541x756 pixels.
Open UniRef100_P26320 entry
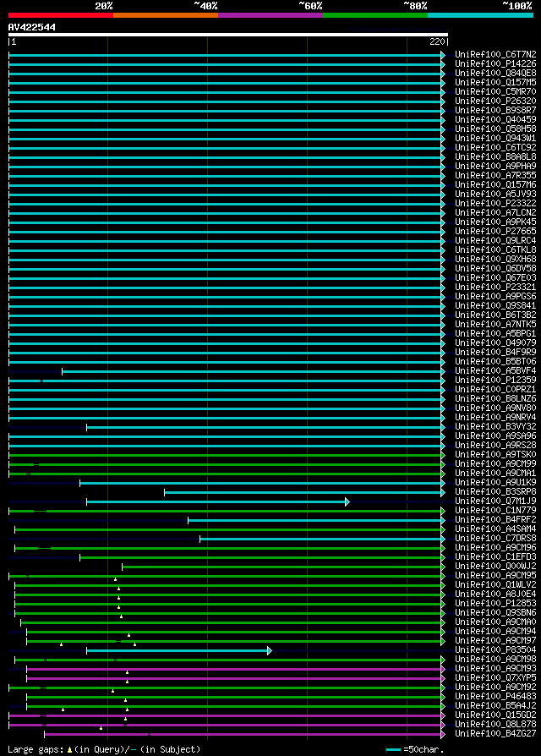point(495,101)
